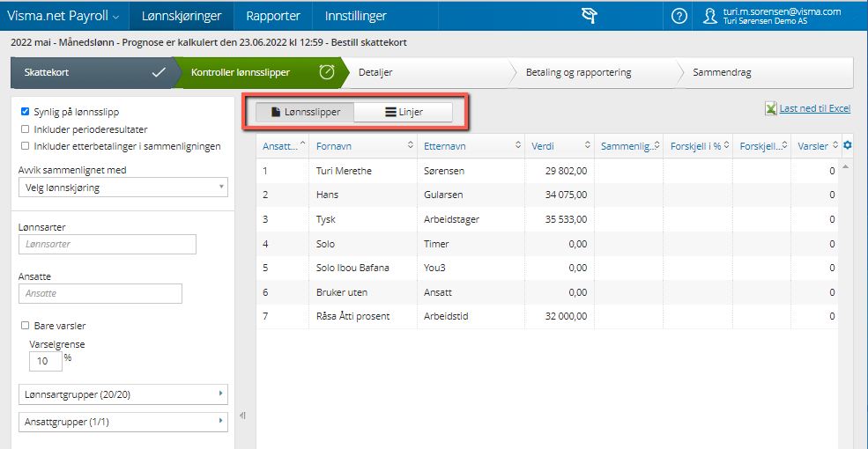
Task: Uncheck Synlig på lønnsslipp
Action: [x=25, y=112]
